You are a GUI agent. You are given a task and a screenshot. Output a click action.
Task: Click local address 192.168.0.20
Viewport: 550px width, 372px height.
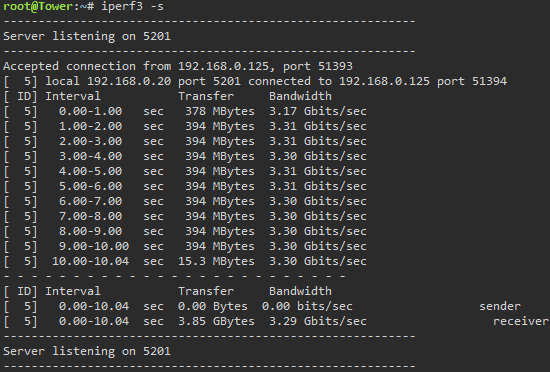click(129, 81)
